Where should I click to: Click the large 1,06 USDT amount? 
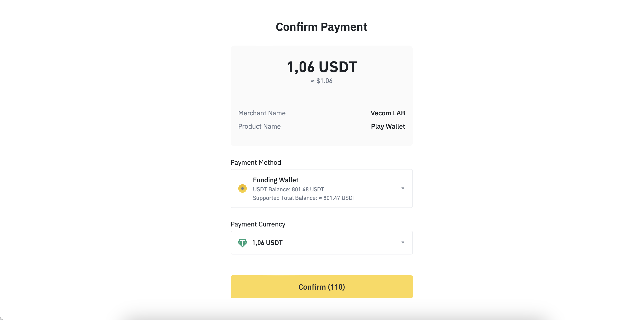pos(322,67)
